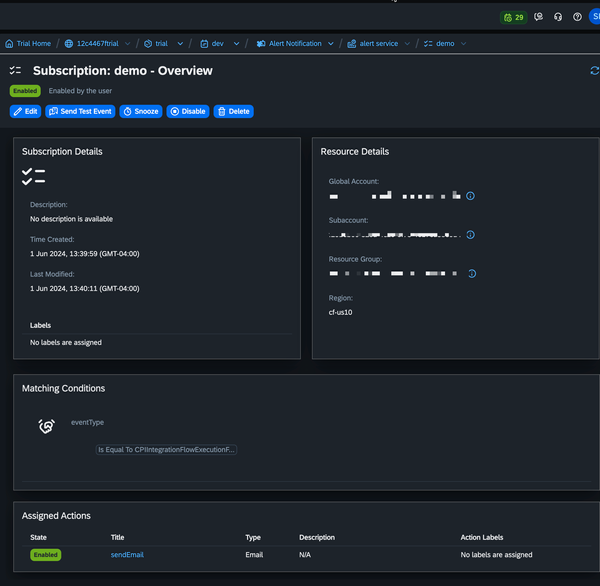Snooze the demo subscription
Viewport: 600px width, 586px height.
click(x=141, y=111)
